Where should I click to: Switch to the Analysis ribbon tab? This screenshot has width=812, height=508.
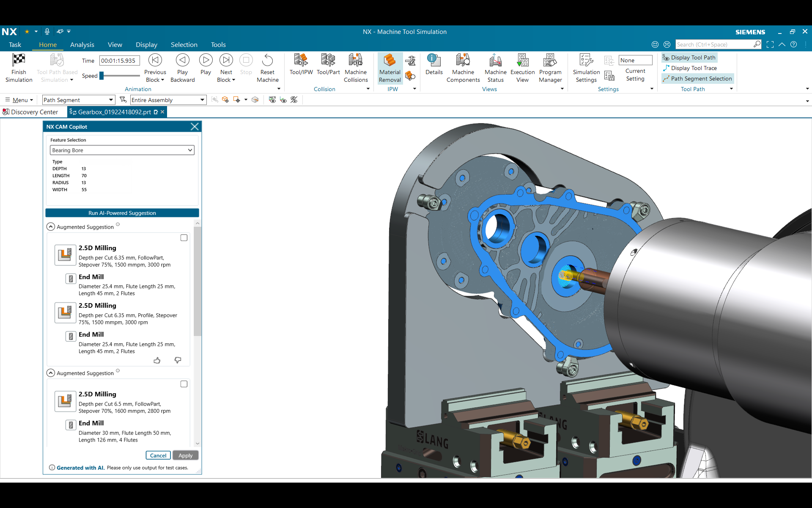tap(82, 44)
